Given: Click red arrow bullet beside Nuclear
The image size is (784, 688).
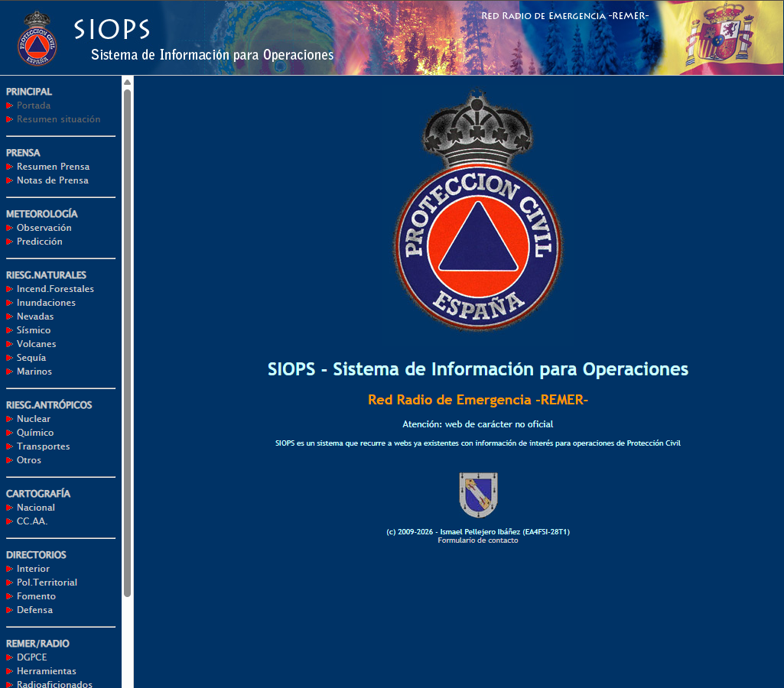Looking at the screenshot, I should [x=9, y=419].
